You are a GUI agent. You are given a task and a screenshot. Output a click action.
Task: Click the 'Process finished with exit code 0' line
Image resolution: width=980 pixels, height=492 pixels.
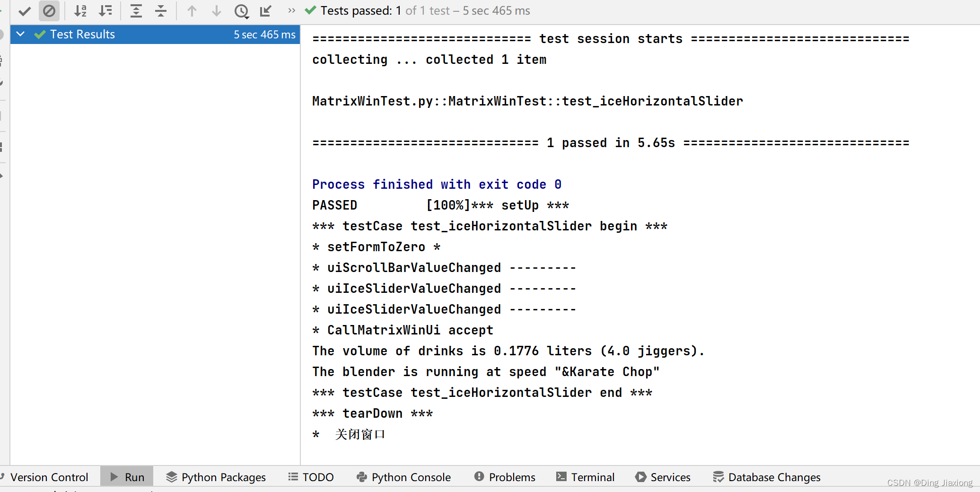(437, 184)
